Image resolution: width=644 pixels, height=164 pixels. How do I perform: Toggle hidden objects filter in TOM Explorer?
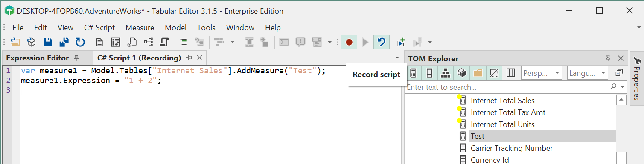494,73
